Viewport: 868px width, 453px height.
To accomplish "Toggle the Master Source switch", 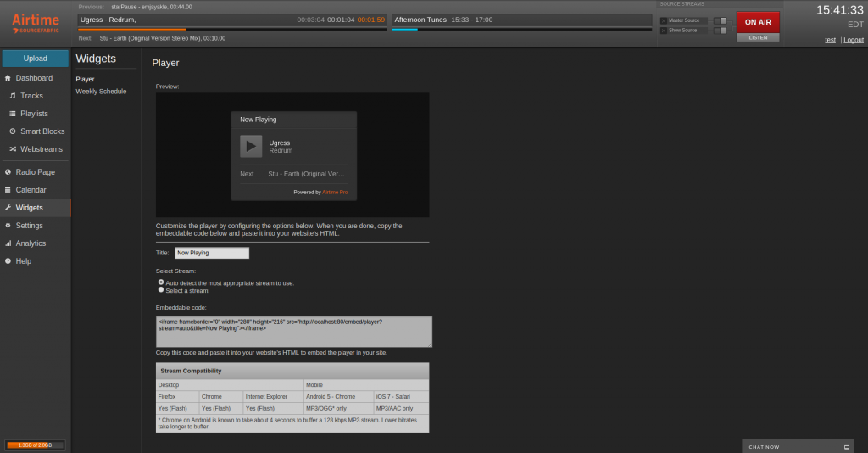I will [721, 20].
